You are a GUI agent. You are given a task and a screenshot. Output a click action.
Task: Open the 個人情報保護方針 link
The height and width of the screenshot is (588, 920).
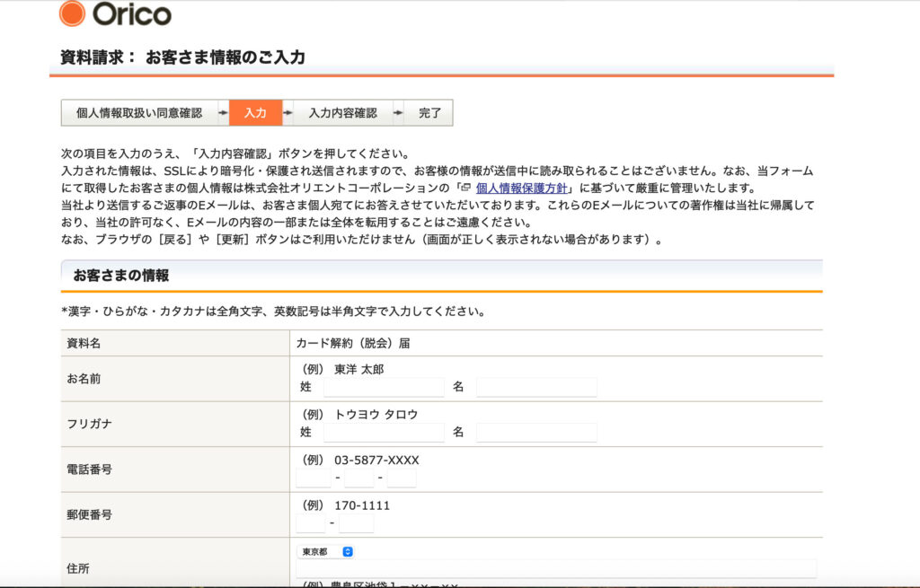coord(521,189)
